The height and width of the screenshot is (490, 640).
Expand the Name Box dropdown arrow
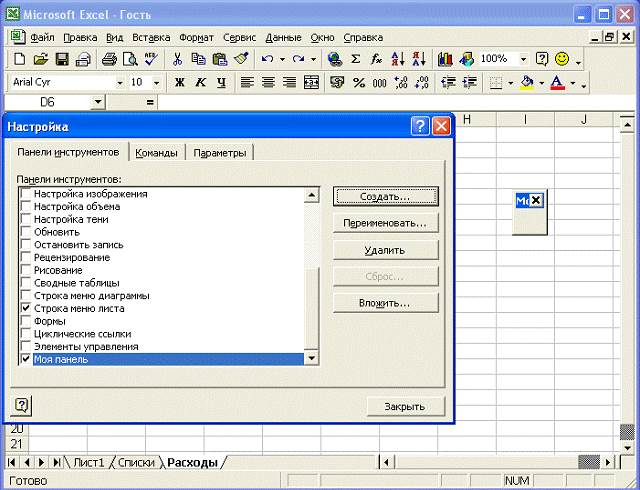pos(98,102)
